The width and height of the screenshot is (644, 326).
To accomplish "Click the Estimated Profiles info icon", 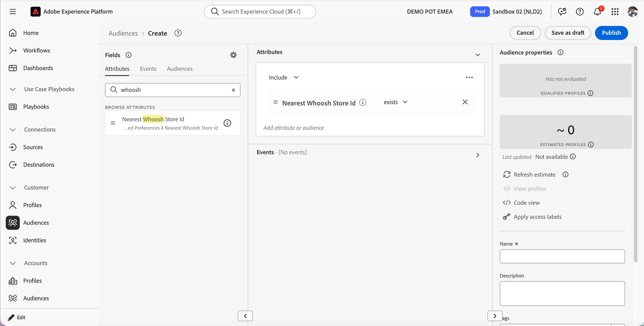I will (591, 144).
